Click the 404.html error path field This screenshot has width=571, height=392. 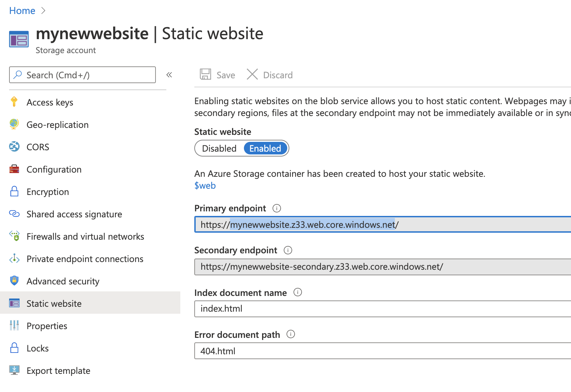[x=383, y=351]
